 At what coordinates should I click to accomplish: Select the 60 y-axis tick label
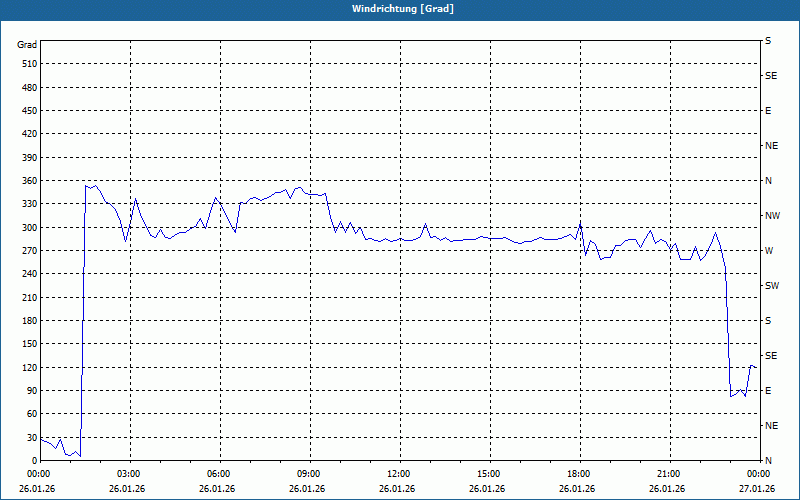(32, 414)
